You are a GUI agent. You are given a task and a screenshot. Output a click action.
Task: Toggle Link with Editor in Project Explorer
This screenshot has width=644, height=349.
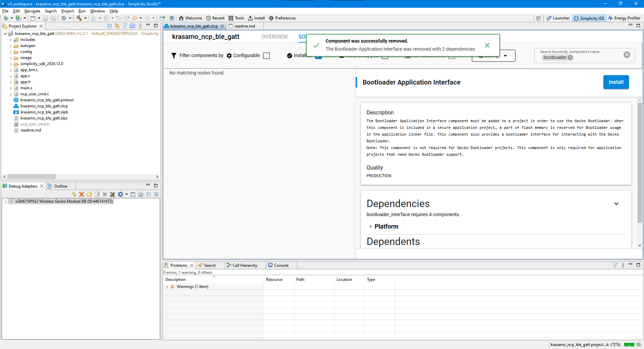(x=117, y=26)
